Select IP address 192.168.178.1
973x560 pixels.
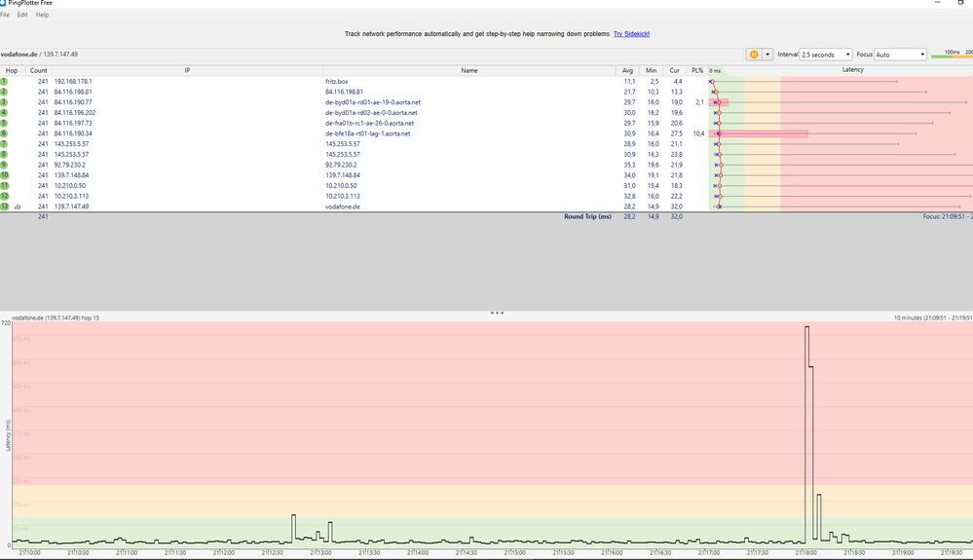tap(73, 81)
